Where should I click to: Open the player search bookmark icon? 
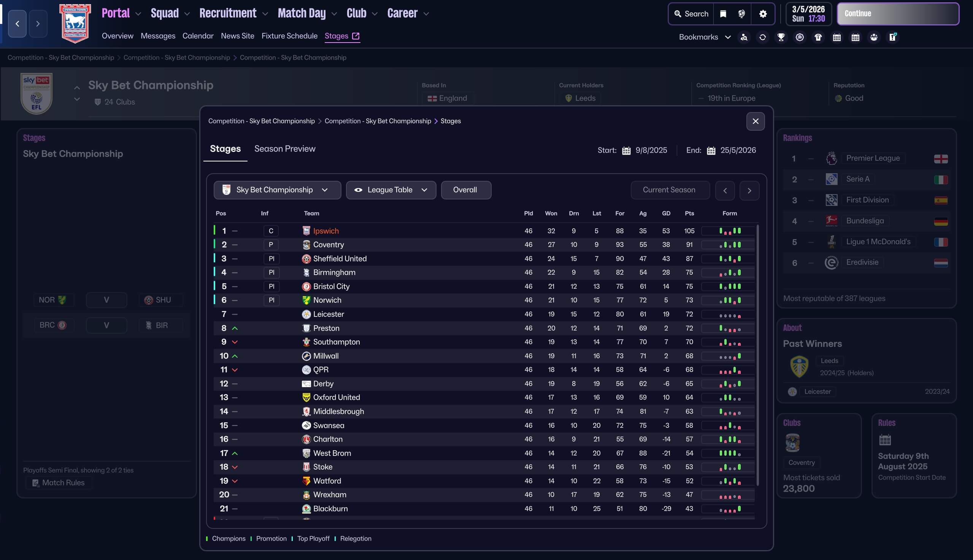tap(744, 37)
